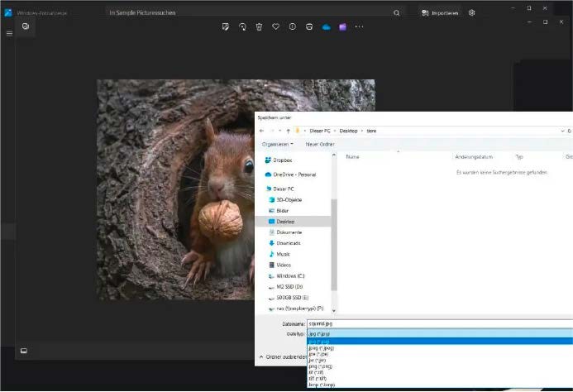Collapse folders via Ordner ausblenden
573x392 pixels.
point(283,356)
